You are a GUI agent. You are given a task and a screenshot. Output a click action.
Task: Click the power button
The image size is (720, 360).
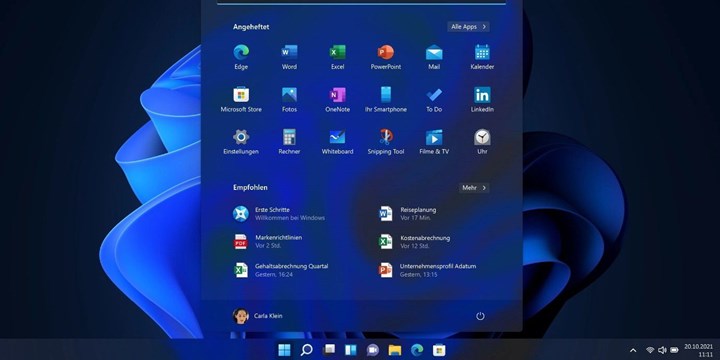[x=480, y=316]
